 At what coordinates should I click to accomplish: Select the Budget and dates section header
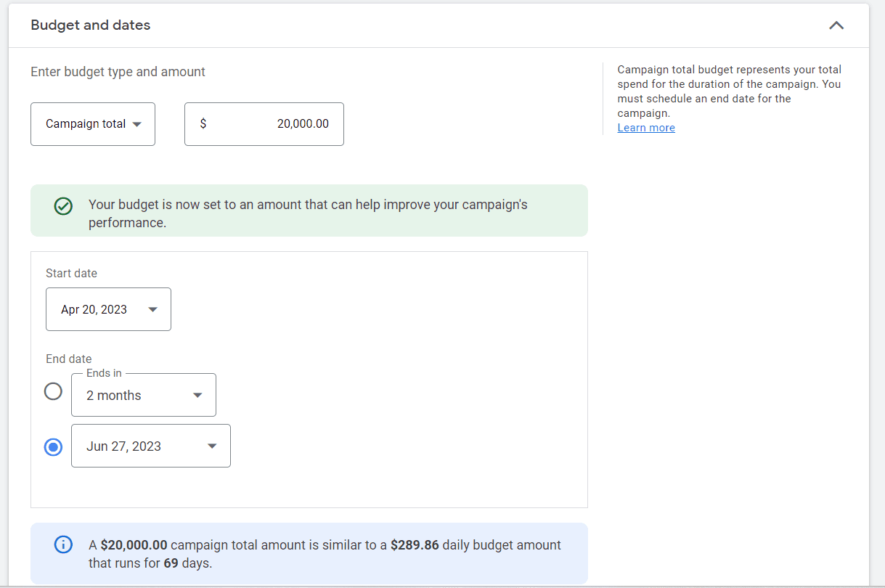pyautogui.click(x=90, y=25)
